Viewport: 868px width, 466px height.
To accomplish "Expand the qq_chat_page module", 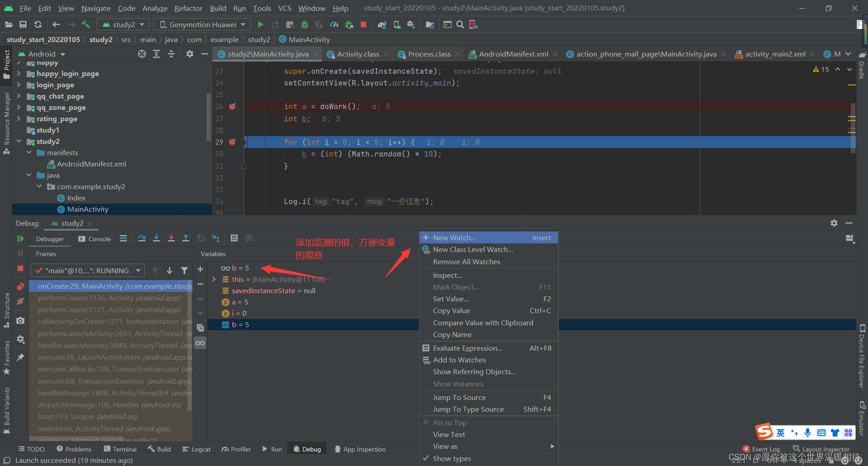I will pyautogui.click(x=19, y=95).
